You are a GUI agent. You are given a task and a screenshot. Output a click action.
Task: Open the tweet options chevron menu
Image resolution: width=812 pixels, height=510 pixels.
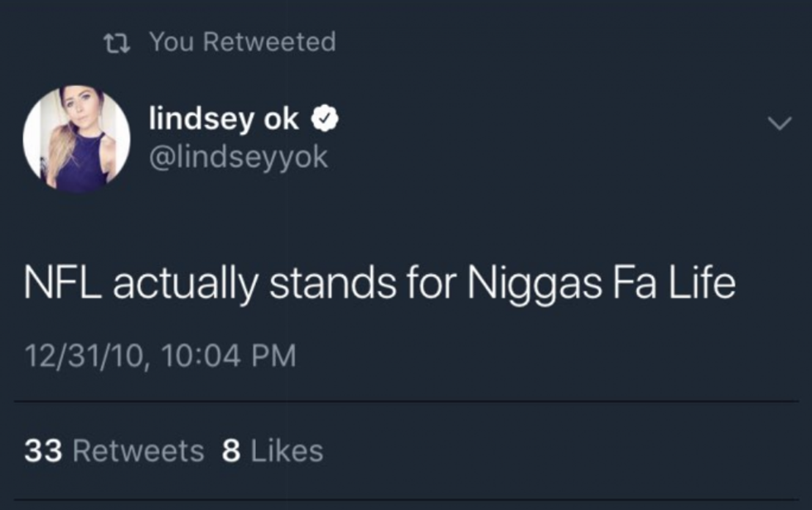(779, 124)
